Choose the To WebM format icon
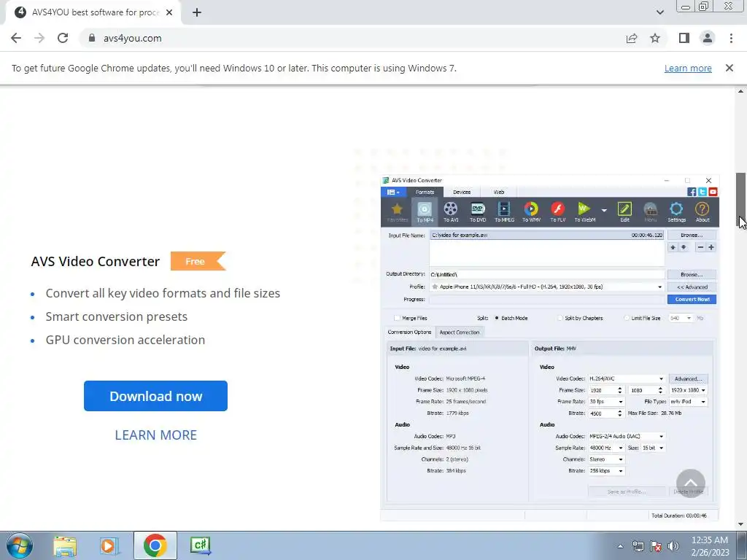This screenshot has width=747, height=560. pyautogui.click(x=584, y=212)
